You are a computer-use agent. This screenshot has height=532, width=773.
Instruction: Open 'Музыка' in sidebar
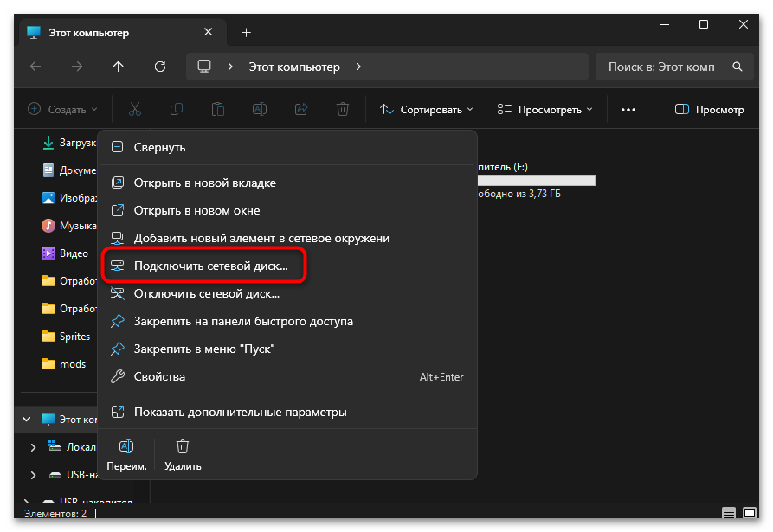point(69,226)
